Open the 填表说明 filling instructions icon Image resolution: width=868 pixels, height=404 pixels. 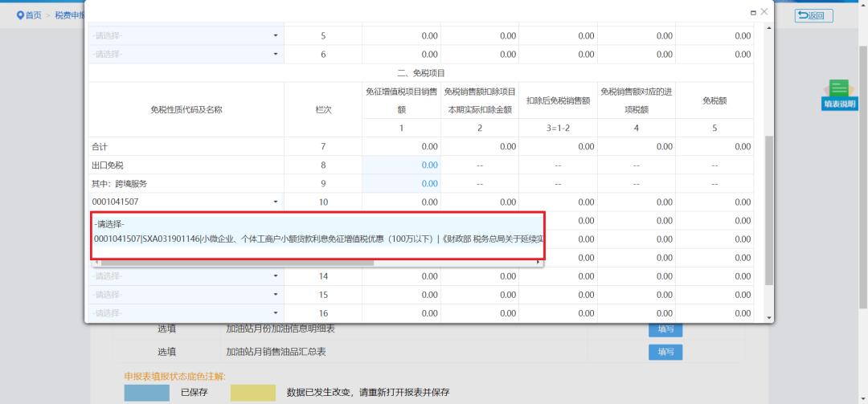click(x=839, y=95)
